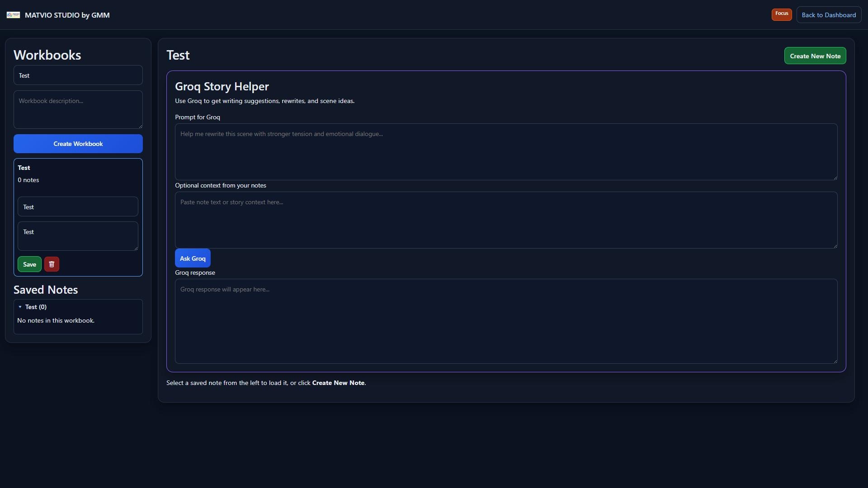The height and width of the screenshot is (488, 868).
Task: Click the Groq response textarea
Action: pyautogui.click(x=506, y=321)
